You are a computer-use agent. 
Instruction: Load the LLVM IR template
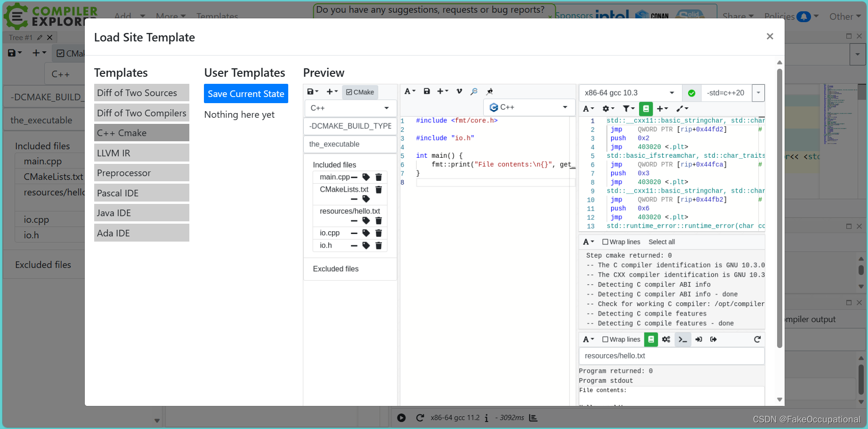[x=141, y=153]
